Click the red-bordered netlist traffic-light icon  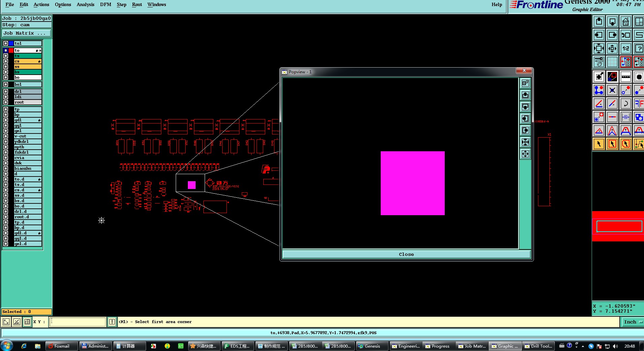[625, 62]
